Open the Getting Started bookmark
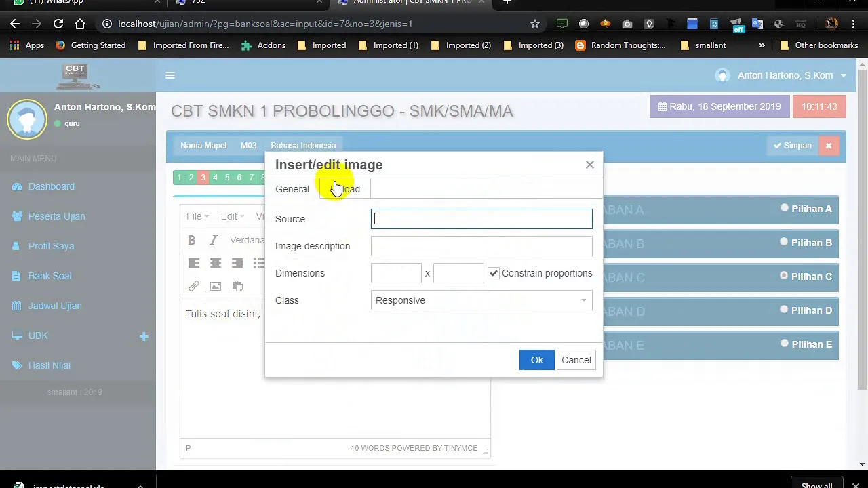 pyautogui.click(x=91, y=45)
